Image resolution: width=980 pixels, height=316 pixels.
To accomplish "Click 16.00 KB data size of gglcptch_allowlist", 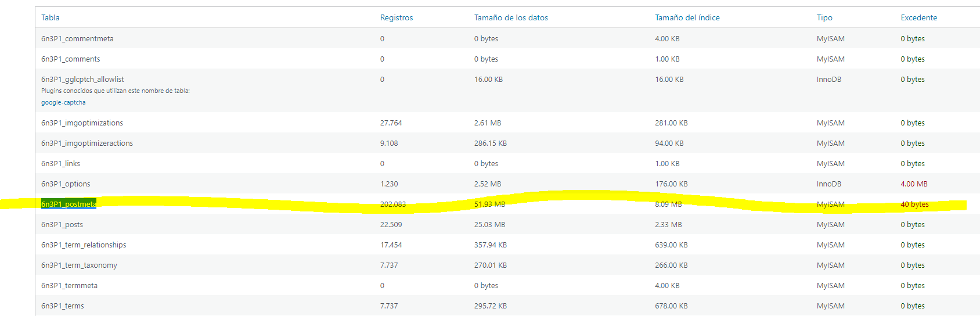I will 489,80.
